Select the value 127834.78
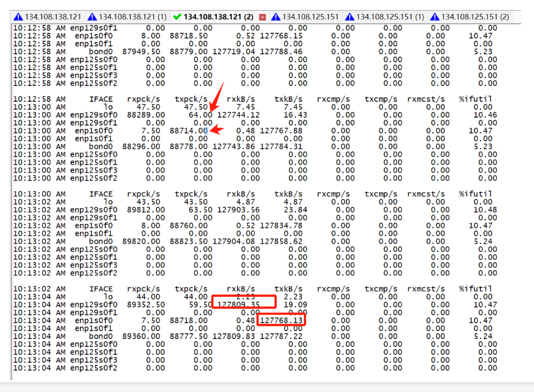 coord(281,226)
